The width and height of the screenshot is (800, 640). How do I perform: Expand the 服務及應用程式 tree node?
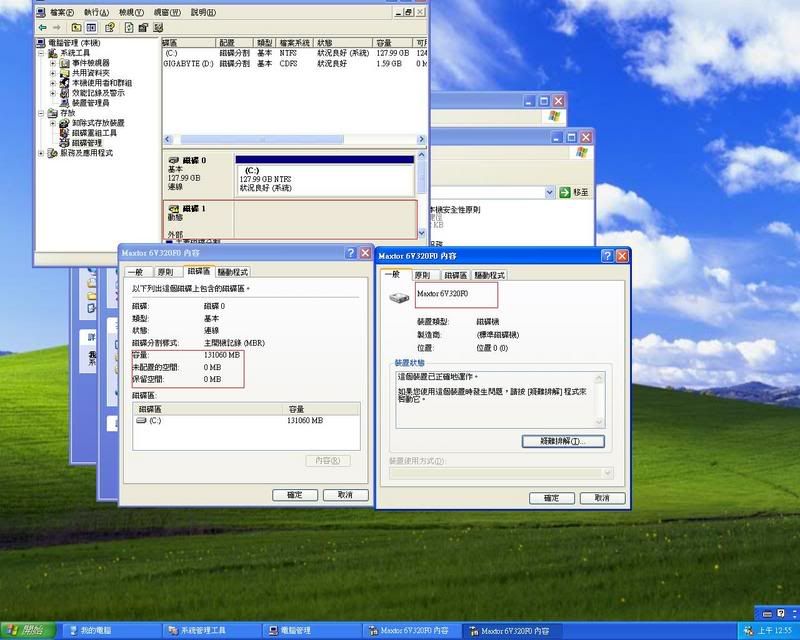tap(42, 153)
